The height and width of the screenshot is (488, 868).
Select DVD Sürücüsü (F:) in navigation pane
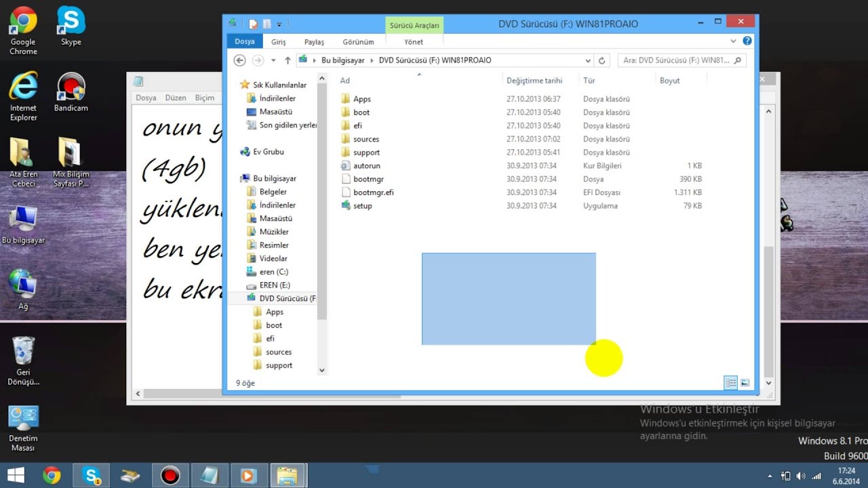pyautogui.click(x=288, y=298)
